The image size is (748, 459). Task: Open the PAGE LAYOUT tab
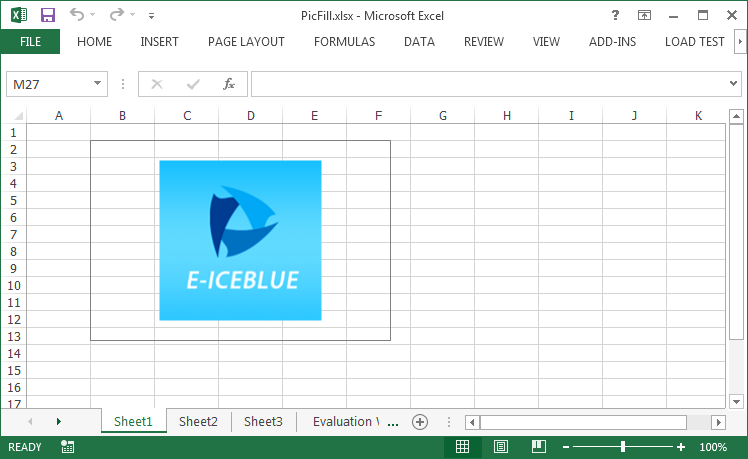[x=246, y=42]
